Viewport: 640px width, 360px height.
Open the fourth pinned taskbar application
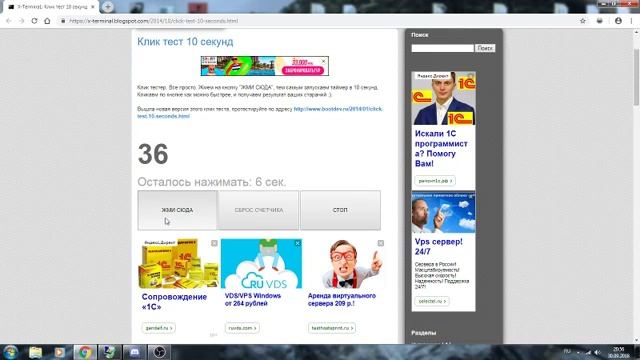tap(109, 352)
